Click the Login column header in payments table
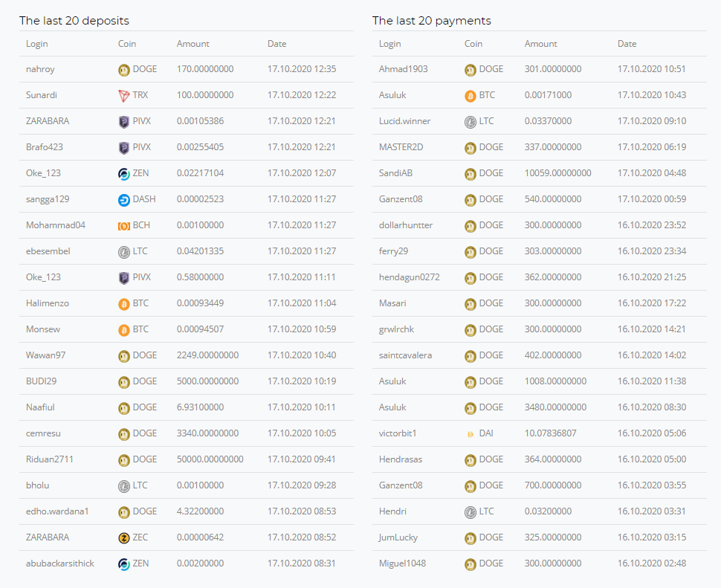 pyautogui.click(x=390, y=44)
